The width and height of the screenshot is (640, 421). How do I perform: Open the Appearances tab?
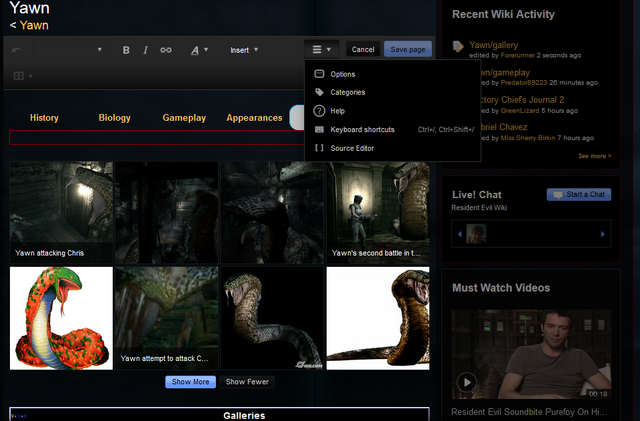pyautogui.click(x=254, y=118)
